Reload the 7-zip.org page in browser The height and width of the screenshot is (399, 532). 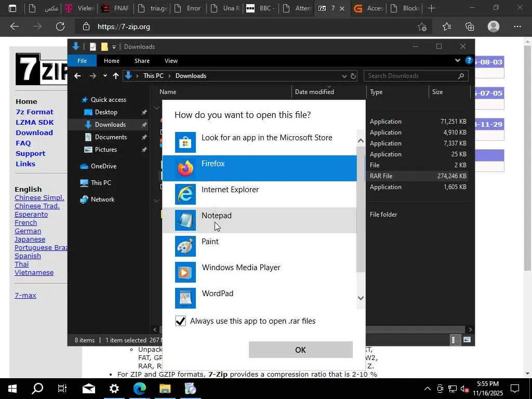tap(60, 26)
